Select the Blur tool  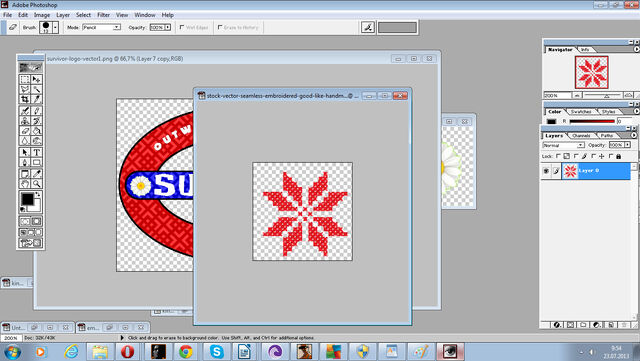[x=25, y=141]
